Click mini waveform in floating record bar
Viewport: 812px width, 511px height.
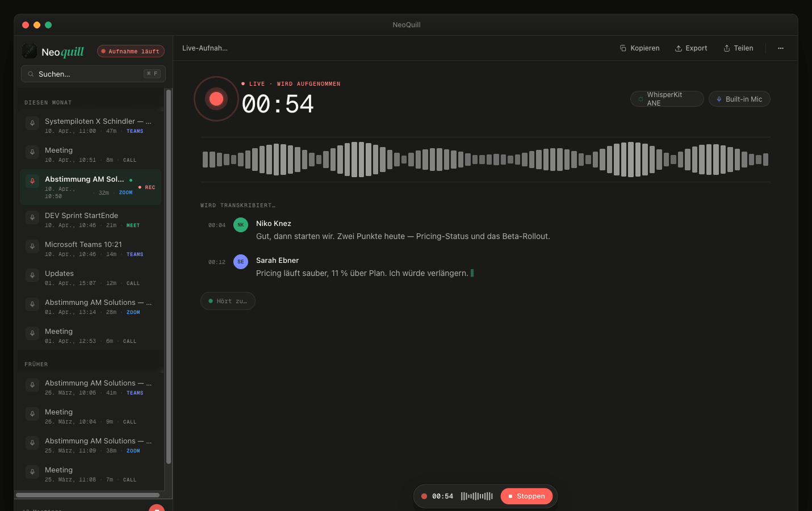coord(477,496)
